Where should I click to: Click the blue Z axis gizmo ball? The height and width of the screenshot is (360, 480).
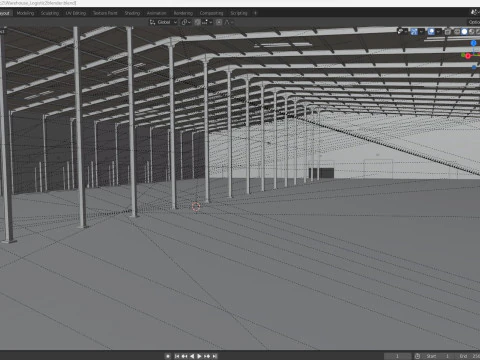pos(473,43)
